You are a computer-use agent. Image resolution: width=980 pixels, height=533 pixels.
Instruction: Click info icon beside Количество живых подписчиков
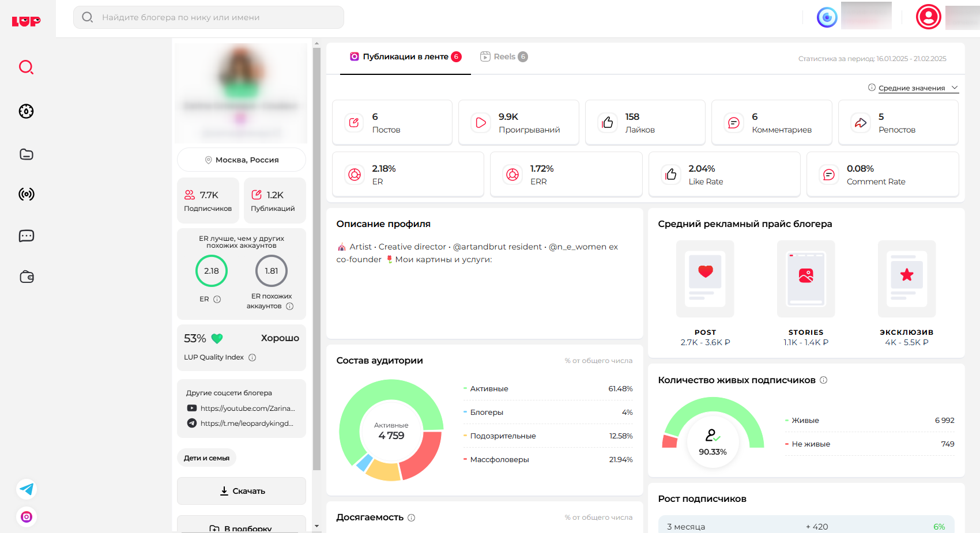pos(823,380)
